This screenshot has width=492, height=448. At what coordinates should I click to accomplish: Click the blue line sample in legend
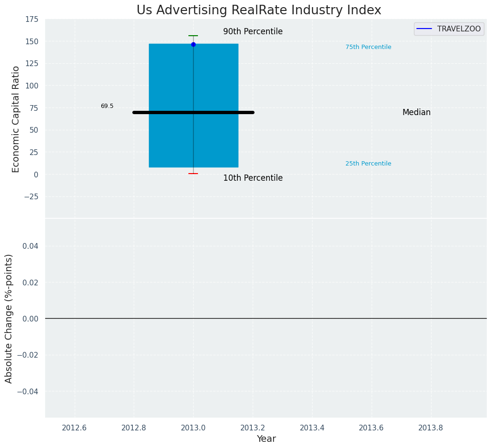point(424,29)
